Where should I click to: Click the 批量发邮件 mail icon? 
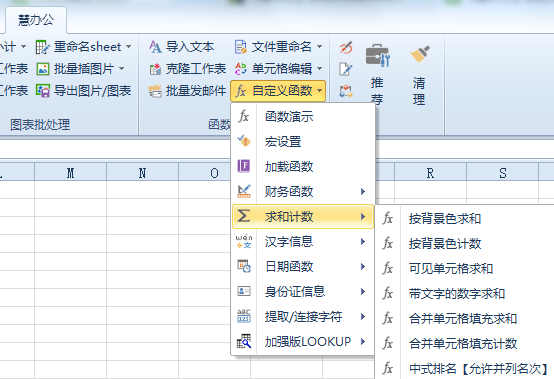(155, 91)
